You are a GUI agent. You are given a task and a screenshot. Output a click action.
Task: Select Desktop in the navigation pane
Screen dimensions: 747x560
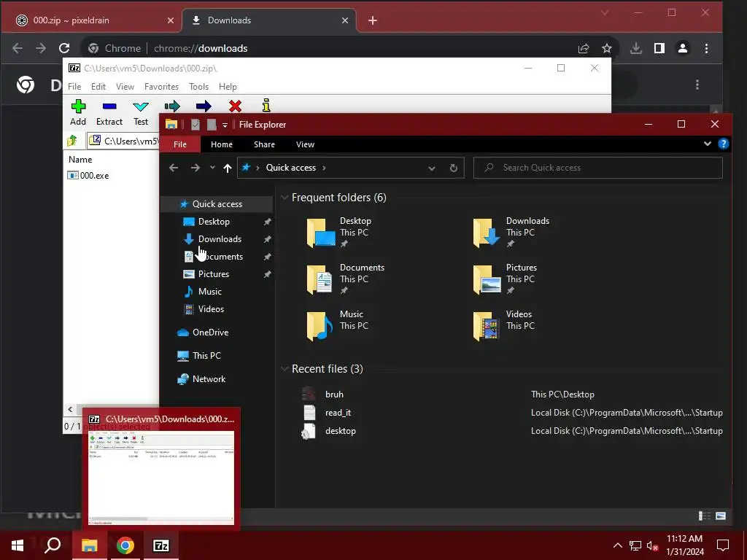click(214, 222)
